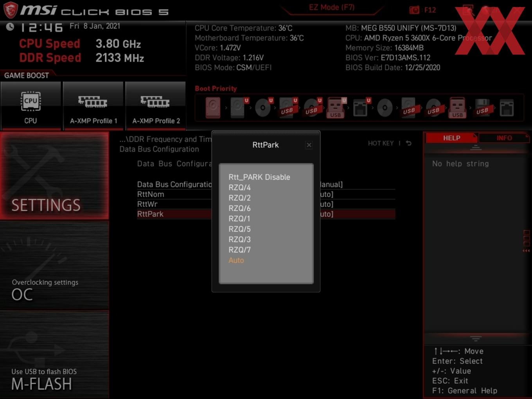
Task: Select the optical disc boot device without U badge
Action: [x=385, y=108]
